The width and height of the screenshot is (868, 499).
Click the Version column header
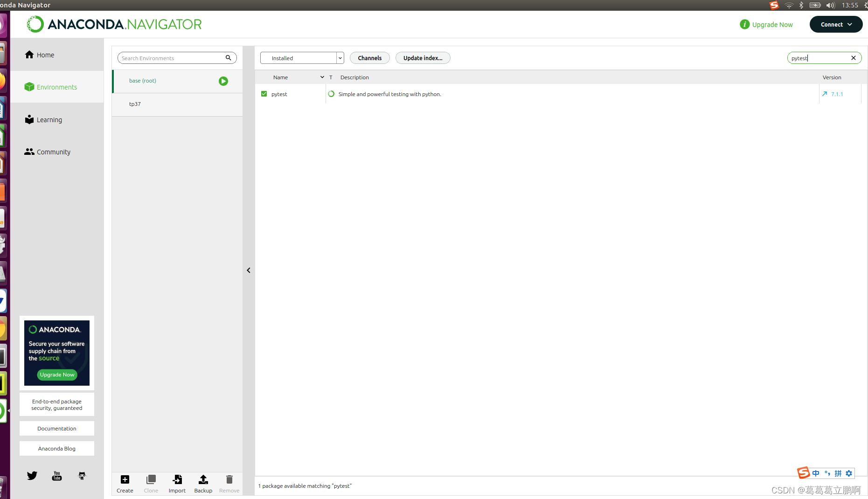coord(832,77)
